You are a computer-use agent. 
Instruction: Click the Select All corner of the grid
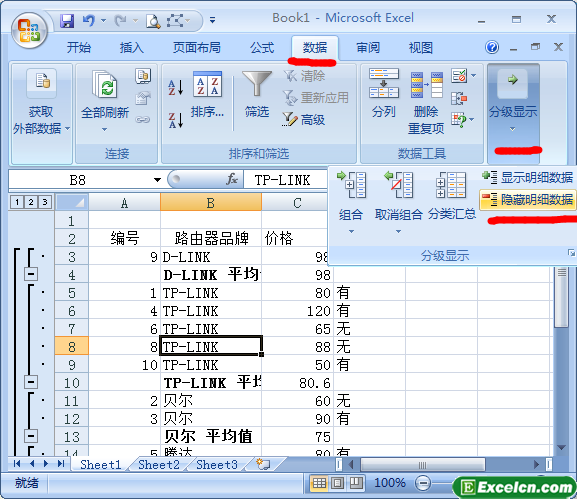(x=72, y=202)
